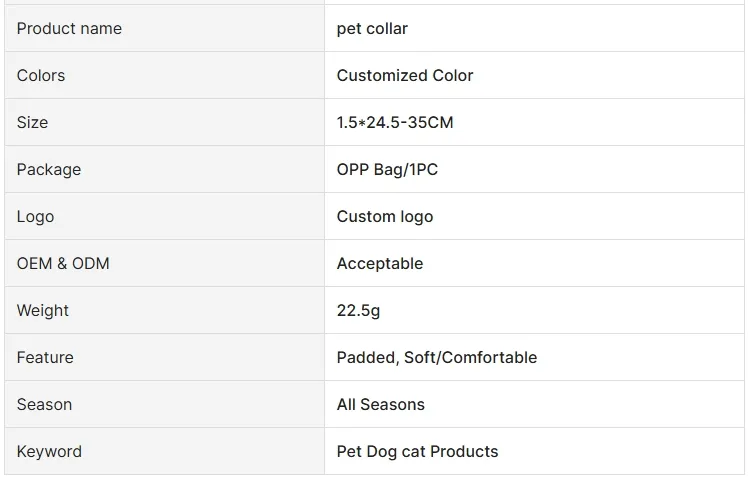Select the "Customized Color" value text

405,75
